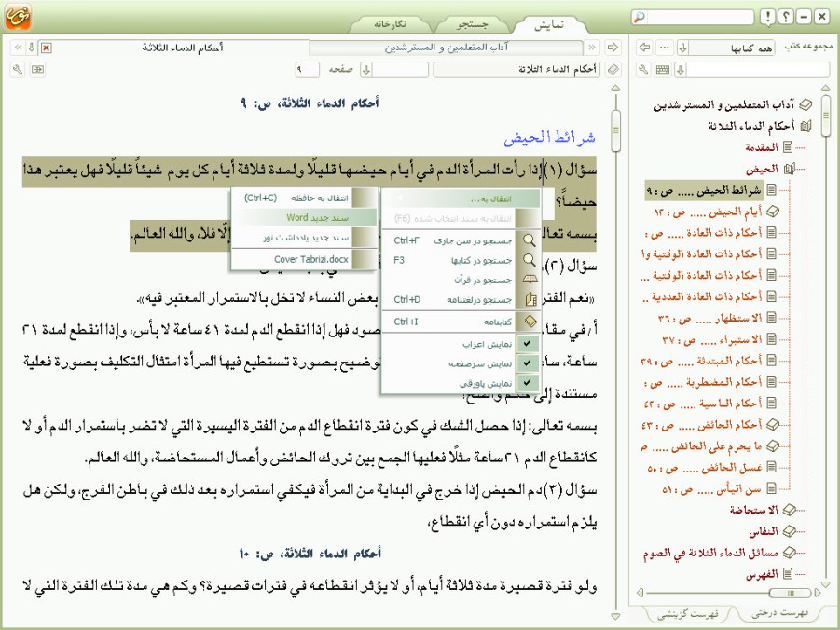Toggle نمایش سرصفحه checkmark in the context menu

tap(527, 363)
